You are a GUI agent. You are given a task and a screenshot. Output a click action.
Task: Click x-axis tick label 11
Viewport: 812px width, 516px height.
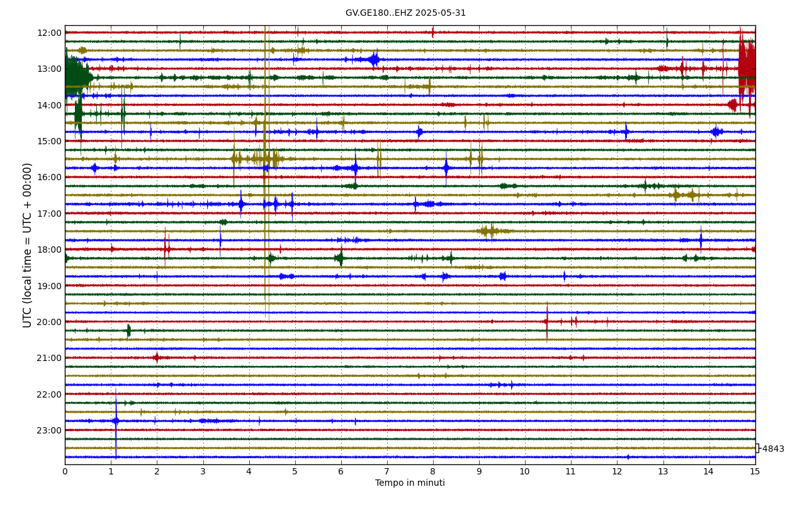tap(571, 471)
